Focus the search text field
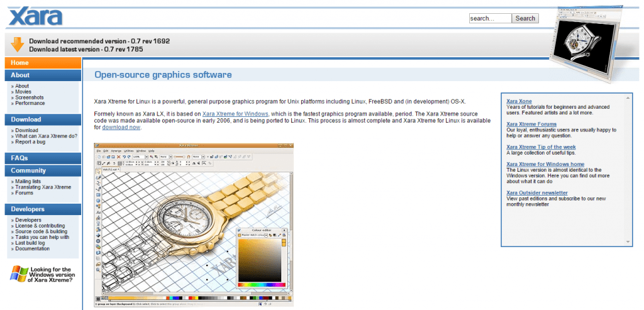Viewport: 644px width, 310px height. click(490, 18)
